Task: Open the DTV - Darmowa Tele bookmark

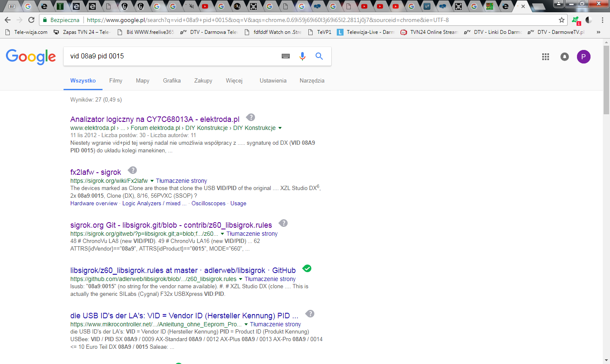Action: [x=209, y=32]
